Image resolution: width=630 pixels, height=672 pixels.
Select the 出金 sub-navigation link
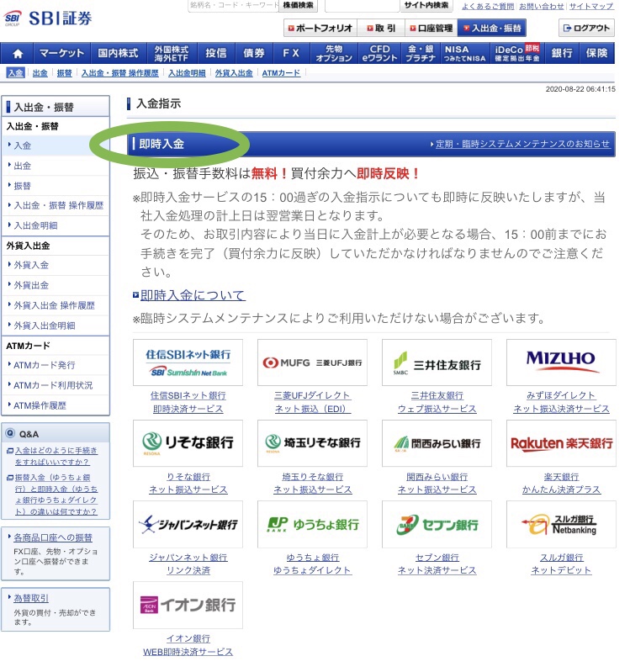tap(40, 73)
